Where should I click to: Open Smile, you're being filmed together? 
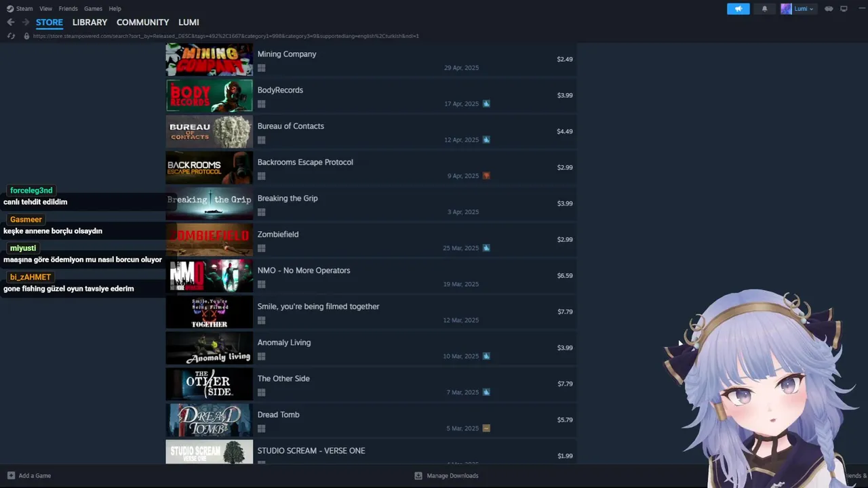pyautogui.click(x=319, y=306)
